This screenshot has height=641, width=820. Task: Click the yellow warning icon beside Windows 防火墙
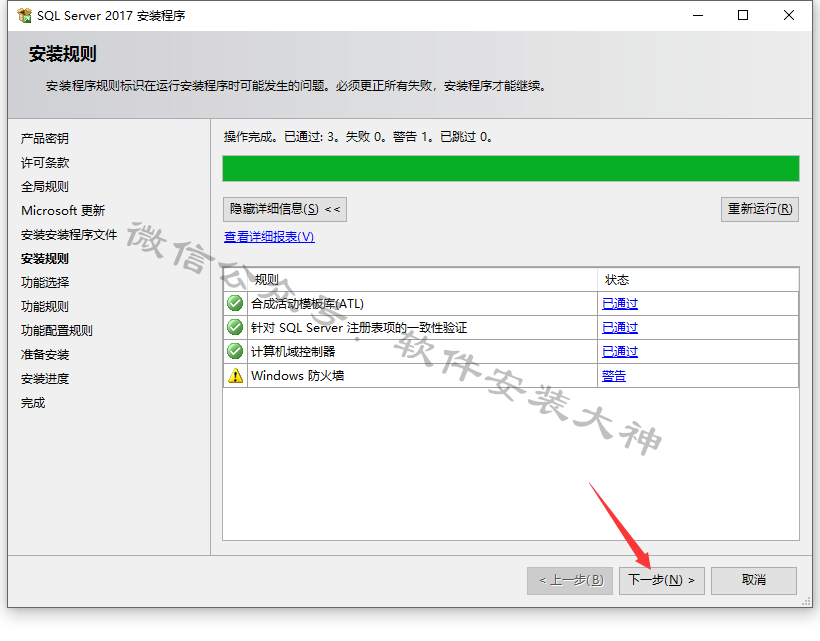coord(235,375)
